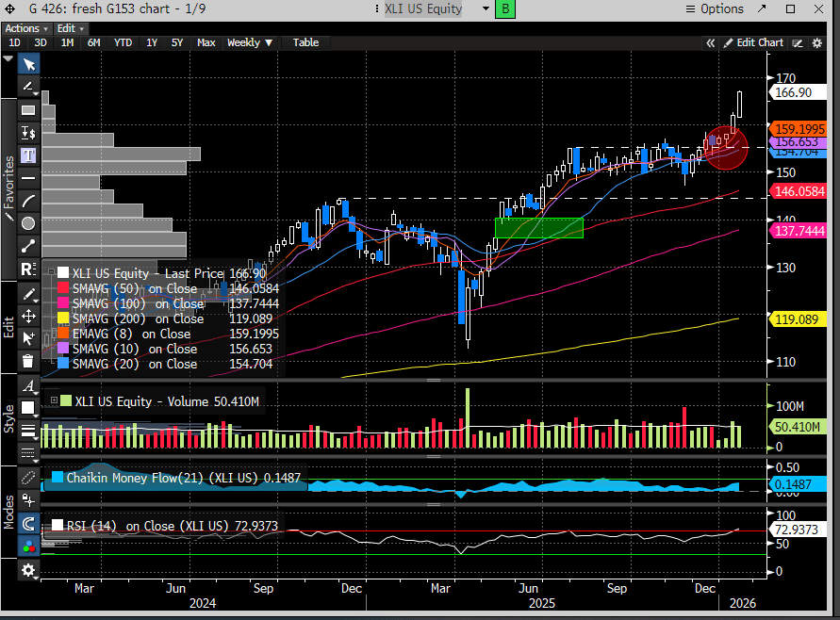Collapse the price legend minus box

52,272
